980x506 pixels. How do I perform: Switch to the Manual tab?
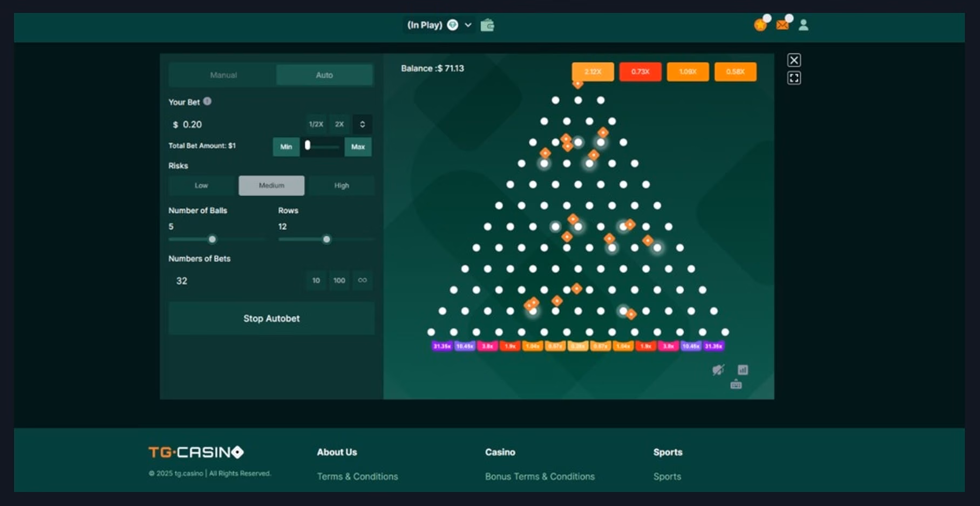[223, 75]
